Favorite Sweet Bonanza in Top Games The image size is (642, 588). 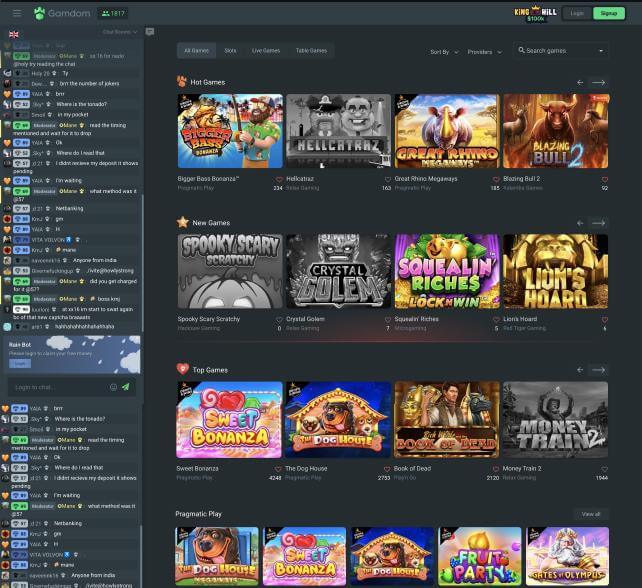click(278, 469)
